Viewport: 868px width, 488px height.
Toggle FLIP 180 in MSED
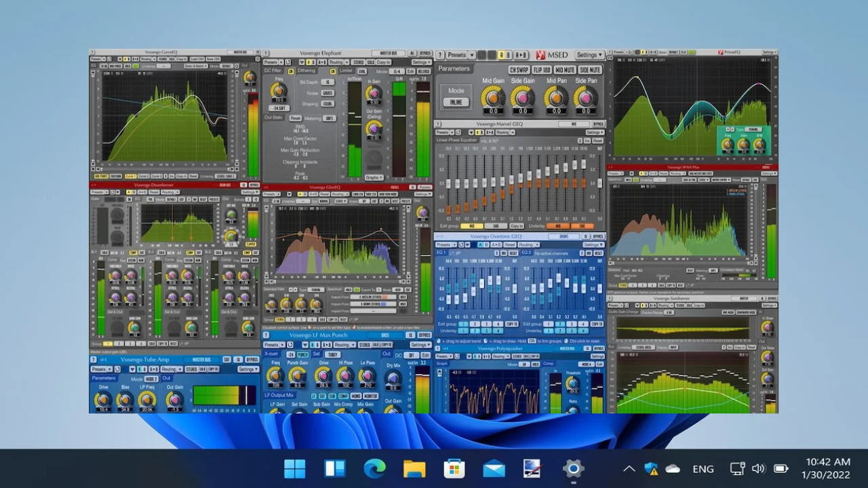(x=542, y=70)
